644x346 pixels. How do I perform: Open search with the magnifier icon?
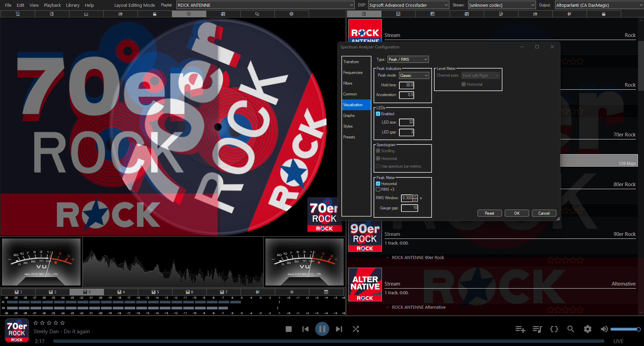[571, 329]
